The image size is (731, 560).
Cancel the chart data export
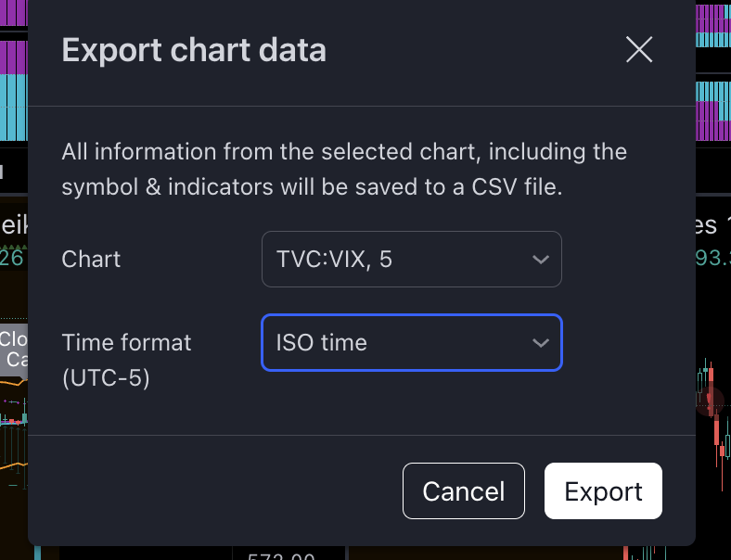(x=464, y=491)
